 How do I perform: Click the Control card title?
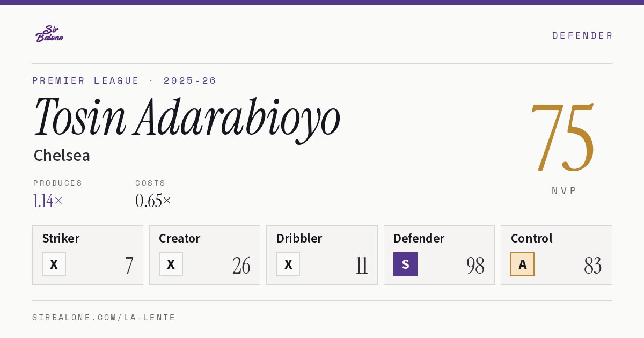532,238
